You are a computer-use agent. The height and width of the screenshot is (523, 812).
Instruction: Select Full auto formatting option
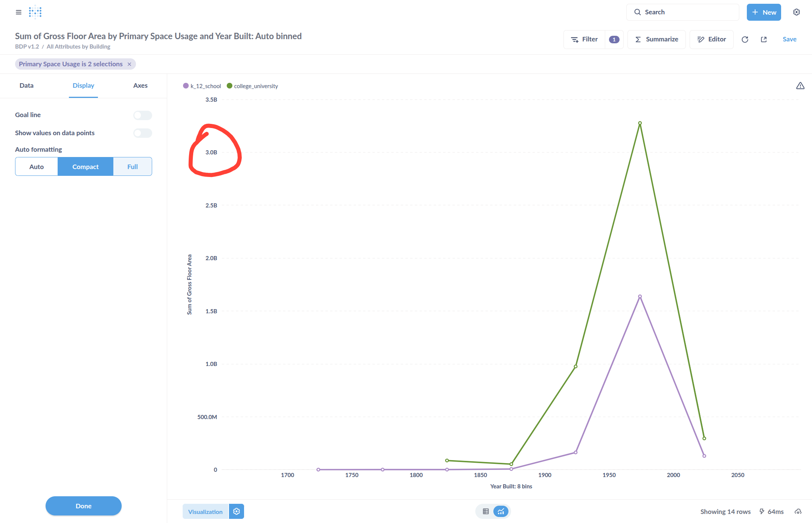tap(132, 166)
